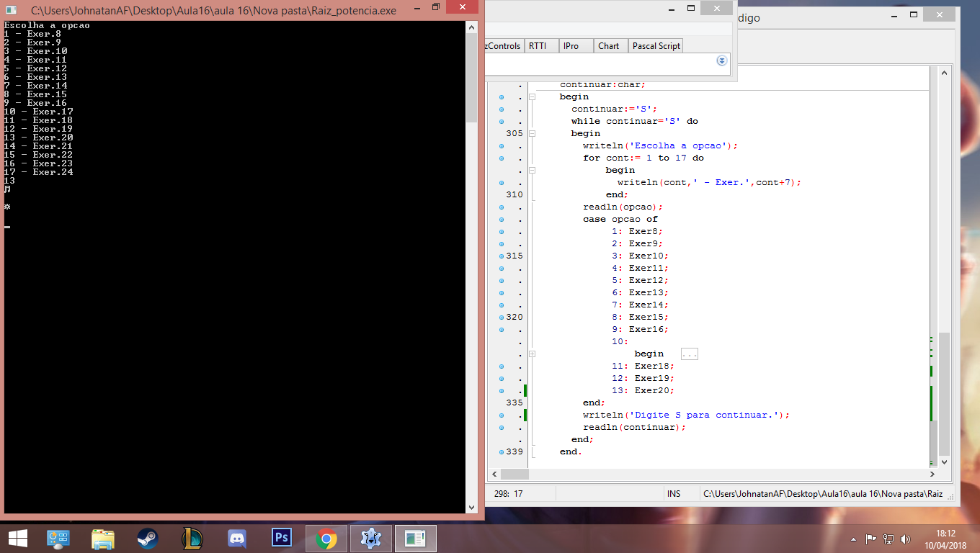The width and height of the screenshot is (980, 553).
Task: Open Photoshop from the taskbar
Action: click(281, 538)
